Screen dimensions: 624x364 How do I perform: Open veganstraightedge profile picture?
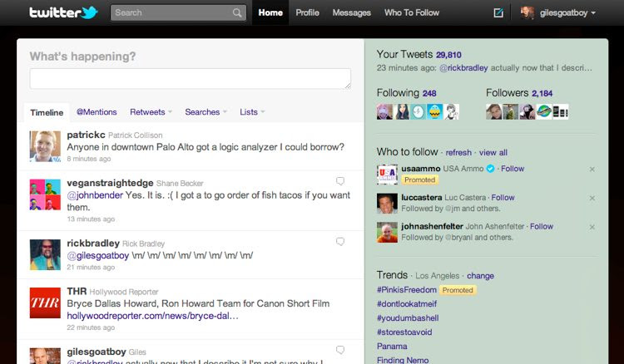click(x=45, y=194)
